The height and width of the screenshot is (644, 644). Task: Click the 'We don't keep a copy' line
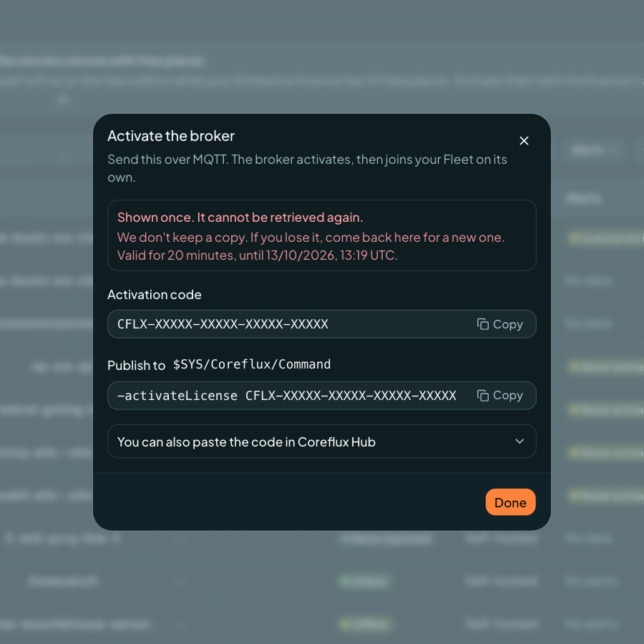point(311,237)
